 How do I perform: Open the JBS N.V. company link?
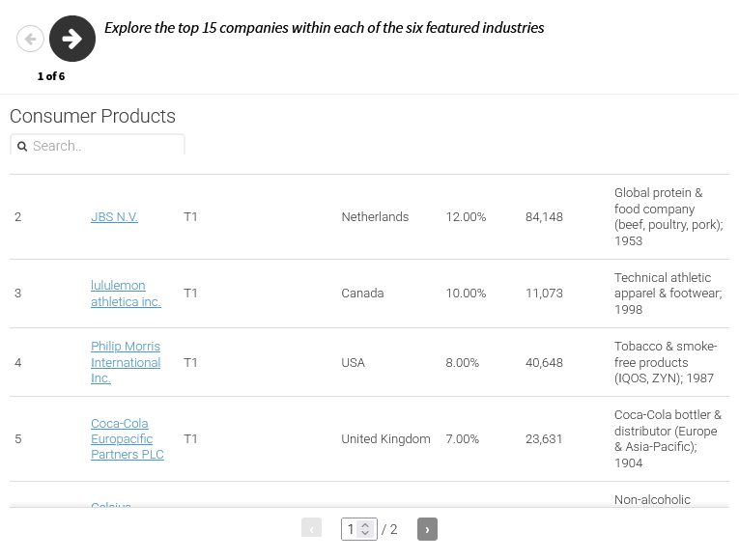(114, 217)
